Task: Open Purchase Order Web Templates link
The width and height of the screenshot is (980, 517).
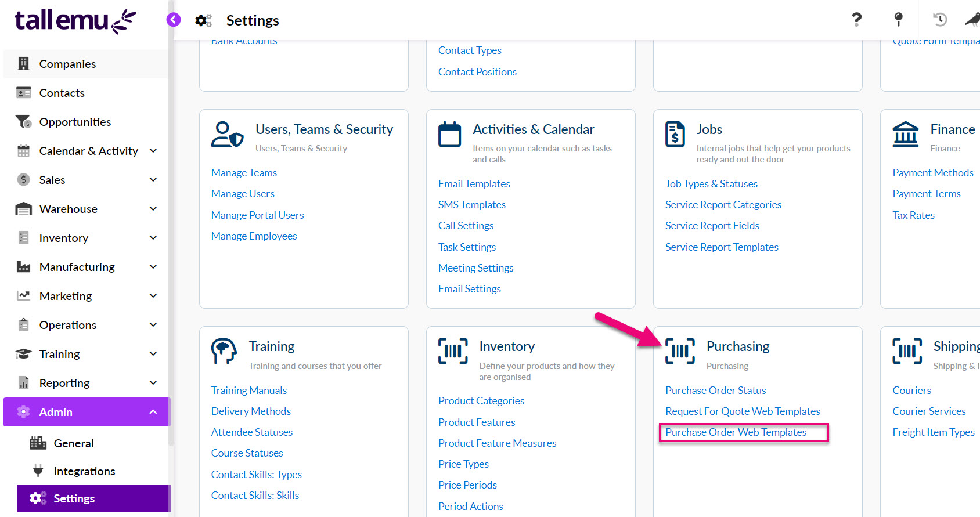Action: pyautogui.click(x=736, y=432)
